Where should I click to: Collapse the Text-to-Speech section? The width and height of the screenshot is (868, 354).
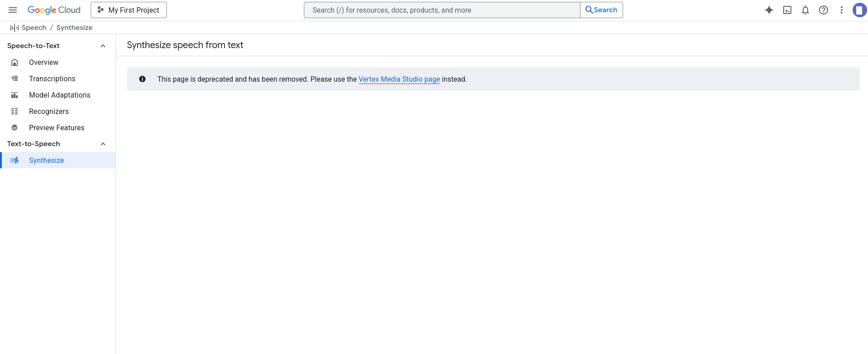(x=103, y=144)
